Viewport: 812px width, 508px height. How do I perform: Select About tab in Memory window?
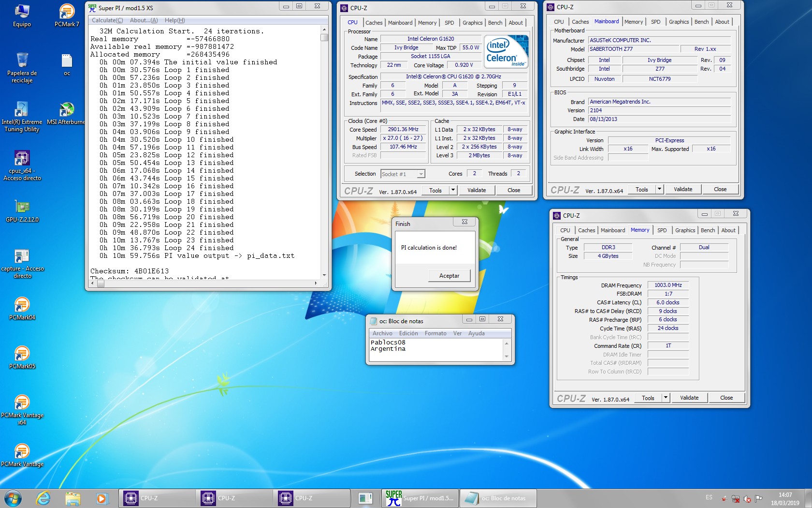coord(728,230)
